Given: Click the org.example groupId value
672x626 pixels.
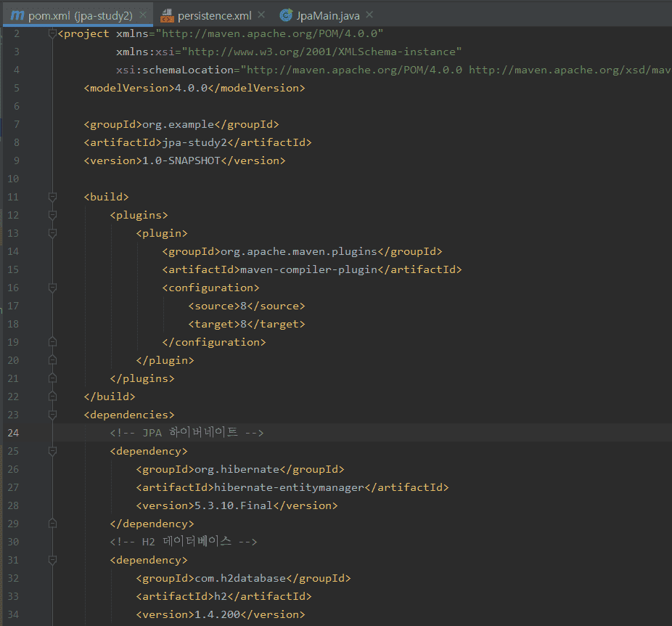Looking at the screenshot, I should (x=178, y=124).
